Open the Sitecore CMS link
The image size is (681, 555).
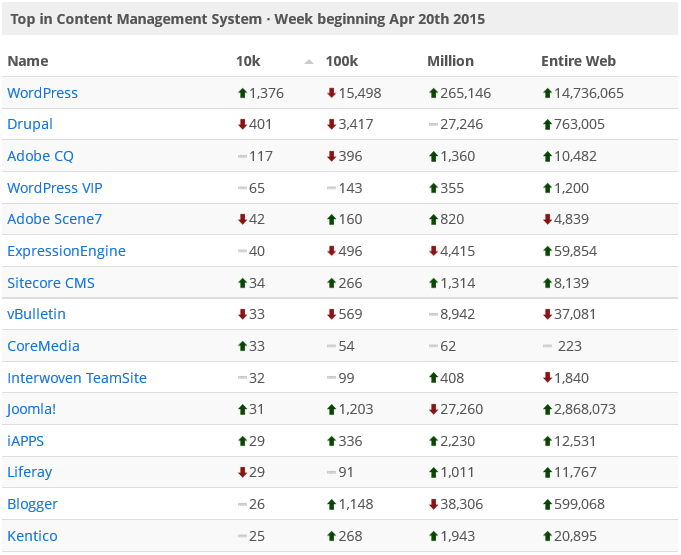coord(51,283)
